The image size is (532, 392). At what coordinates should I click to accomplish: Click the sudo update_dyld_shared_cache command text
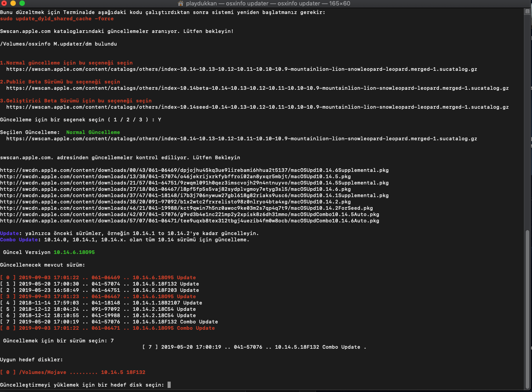point(57,19)
